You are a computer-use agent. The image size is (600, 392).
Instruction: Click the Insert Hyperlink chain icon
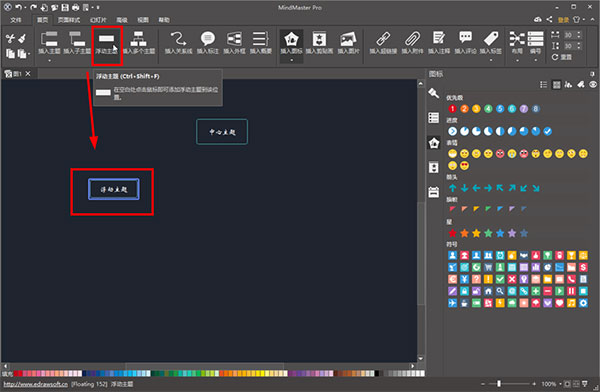tap(383, 42)
